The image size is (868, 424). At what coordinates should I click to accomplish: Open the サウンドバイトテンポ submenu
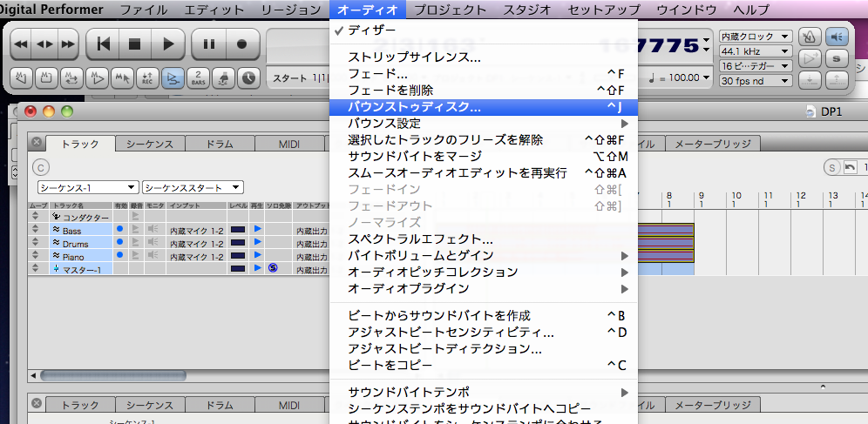[x=484, y=393]
